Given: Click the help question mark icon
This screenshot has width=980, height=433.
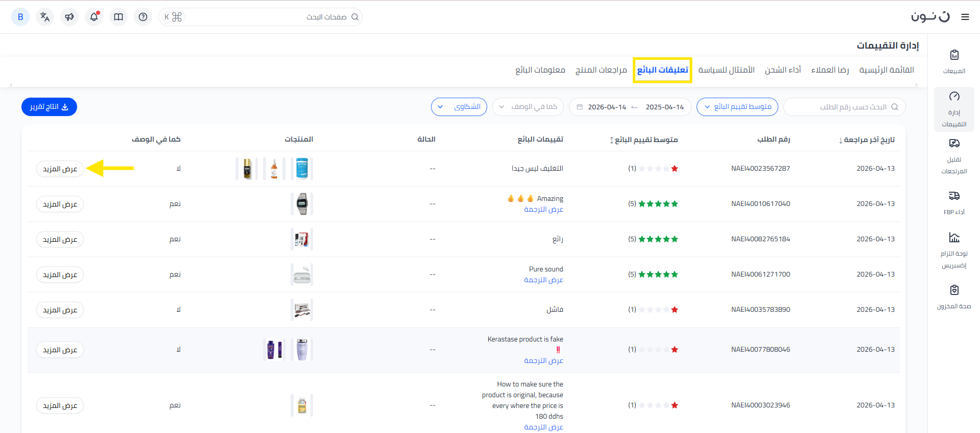Looking at the screenshot, I should [x=143, y=17].
